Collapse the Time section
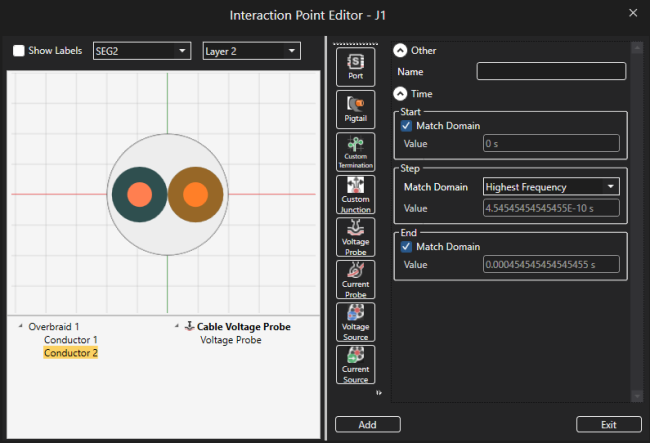The height and width of the screenshot is (443, 650). pos(400,94)
